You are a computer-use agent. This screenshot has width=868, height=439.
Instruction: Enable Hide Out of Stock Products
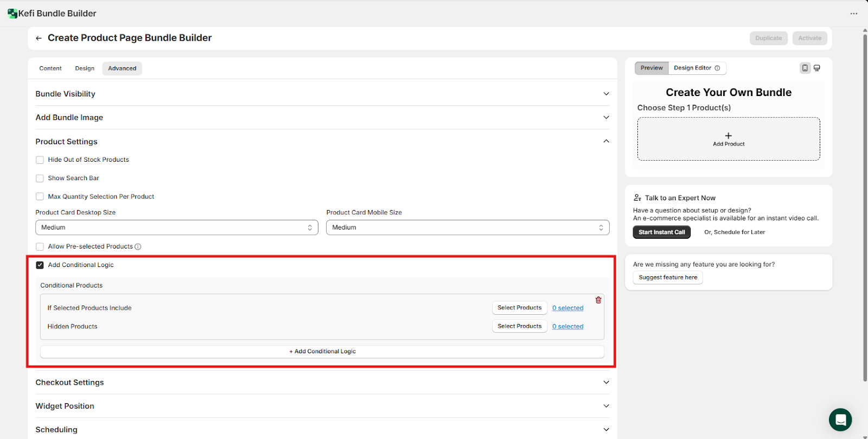point(40,160)
